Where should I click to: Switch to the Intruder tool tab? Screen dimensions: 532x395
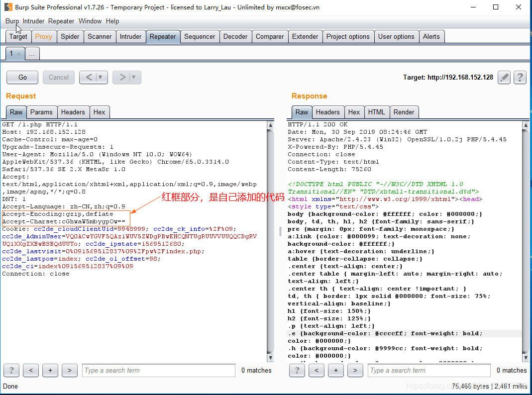point(130,37)
